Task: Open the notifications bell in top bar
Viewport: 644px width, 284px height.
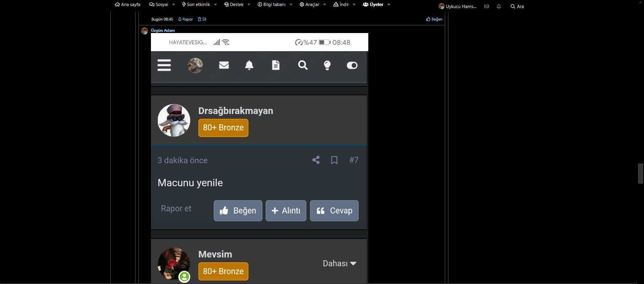Action: (499, 6)
